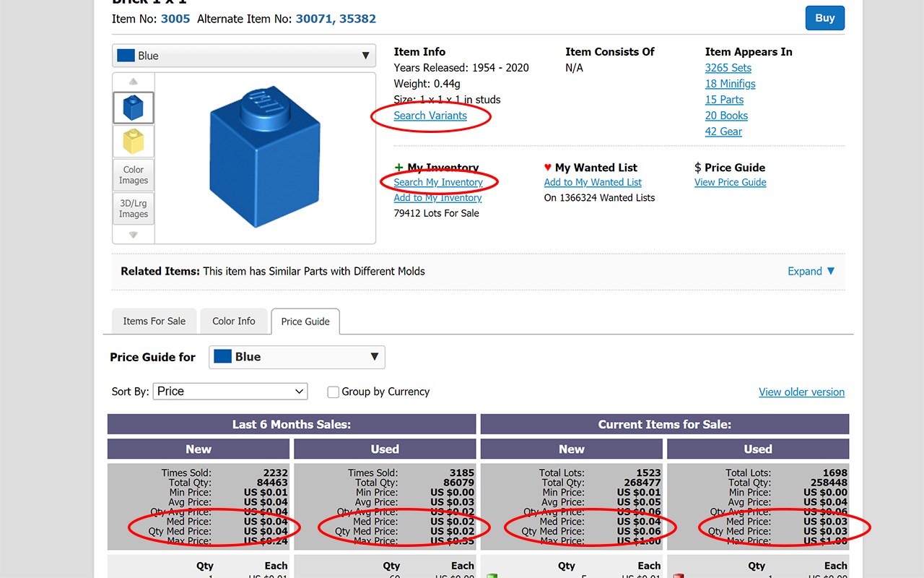Open the alternate item numbers 30071, 35382 link
Image resolution: width=924 pixels, height=578 pixels.
point(336,19)
